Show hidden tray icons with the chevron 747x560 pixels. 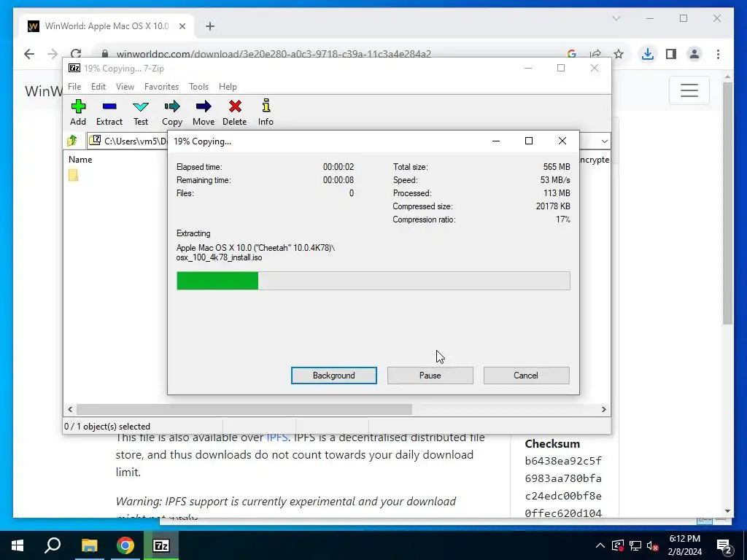600,545
